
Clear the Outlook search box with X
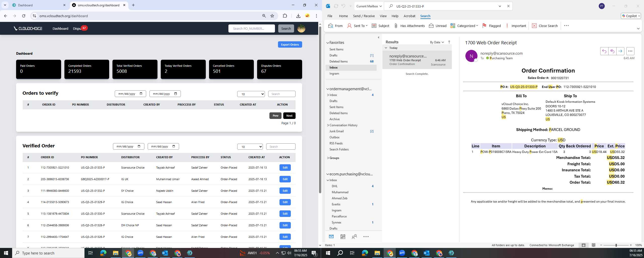click(x=508, y=6)
